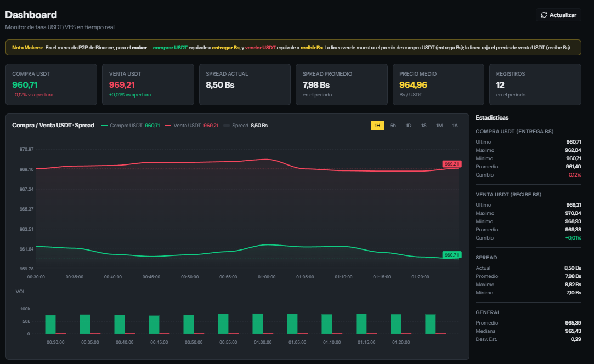The width and height of the screenshot is (594, 364).
Task: Click the GENERAL section heading
Action: click(488, 312)
